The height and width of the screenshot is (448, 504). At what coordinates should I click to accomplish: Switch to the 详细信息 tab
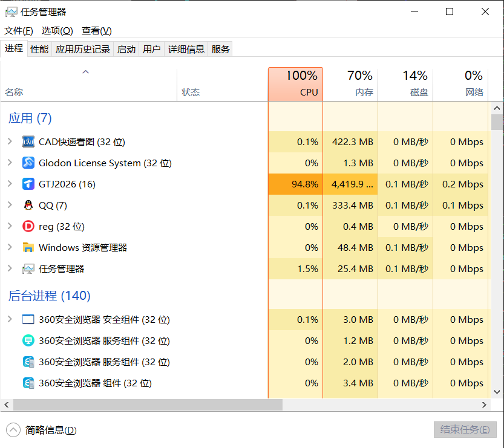point(186,49)
